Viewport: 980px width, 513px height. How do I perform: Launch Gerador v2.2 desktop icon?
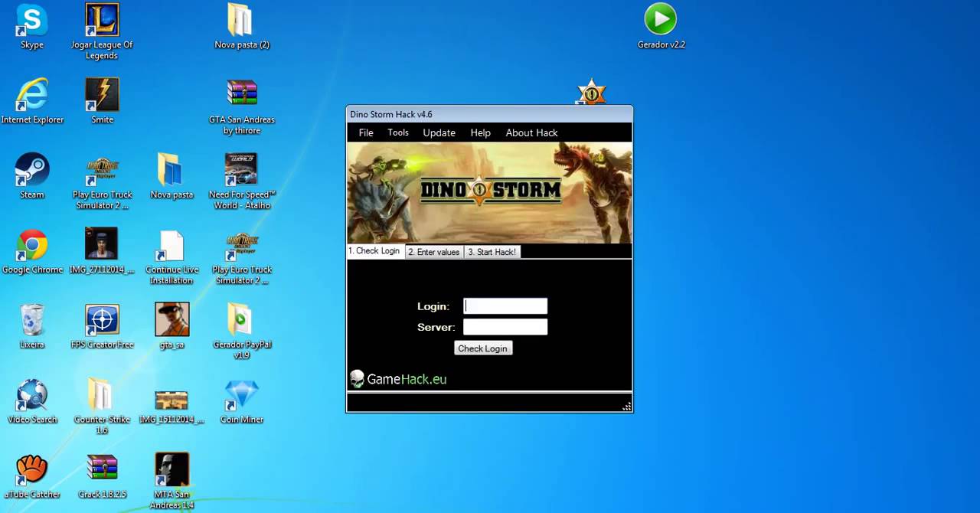pos(661,26)
